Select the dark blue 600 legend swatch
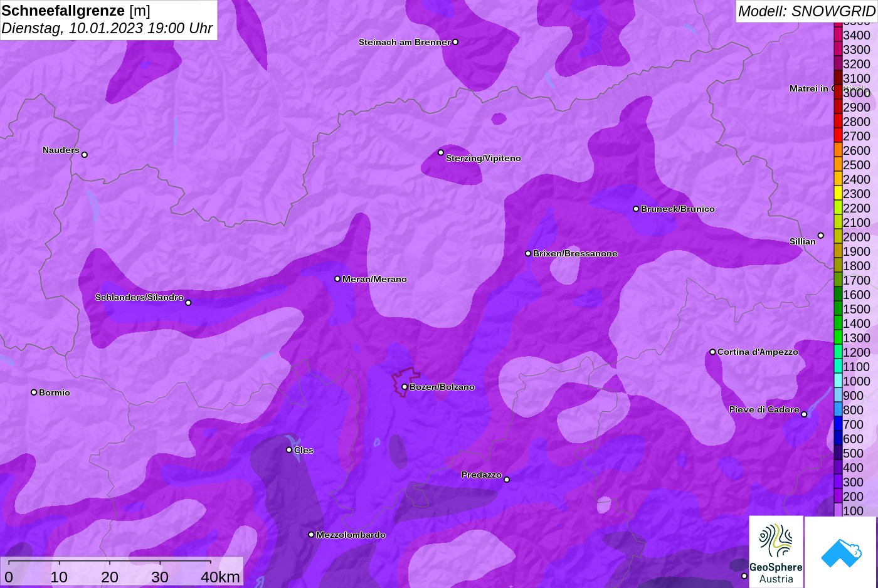878x588 pixels. point(838,438)
